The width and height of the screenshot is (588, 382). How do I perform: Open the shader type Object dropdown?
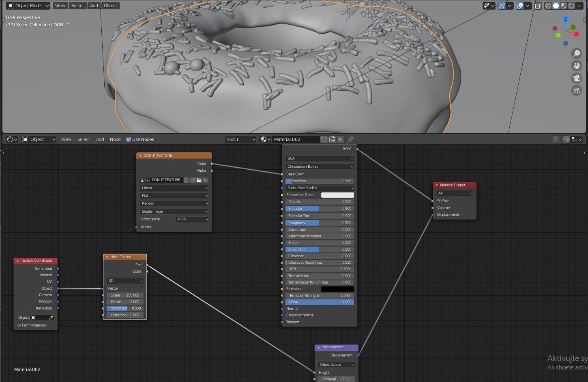click(x=39, y=139)
